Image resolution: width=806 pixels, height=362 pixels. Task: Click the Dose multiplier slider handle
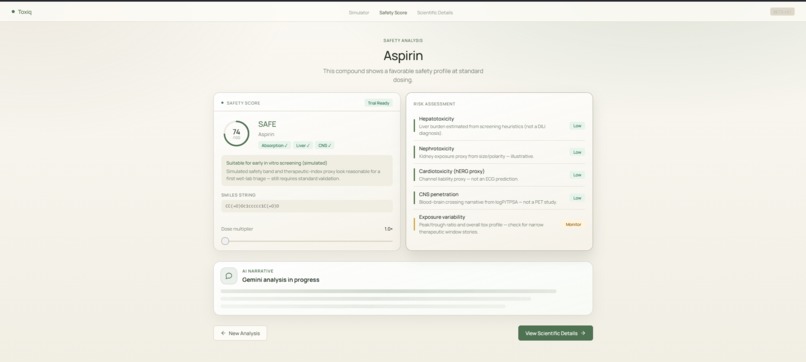point(225,241)
